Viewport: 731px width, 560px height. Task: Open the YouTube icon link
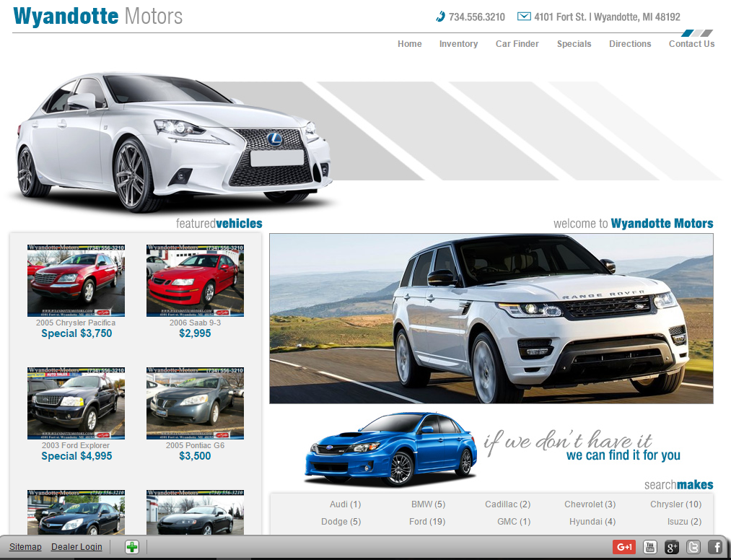point(650,547)
